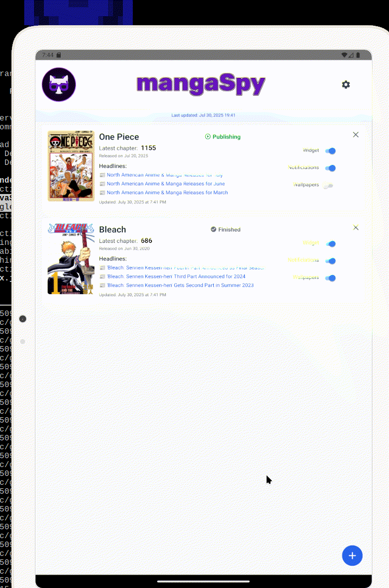
Task: Toggle One Piece Widget switch
Action: point(330,151)
